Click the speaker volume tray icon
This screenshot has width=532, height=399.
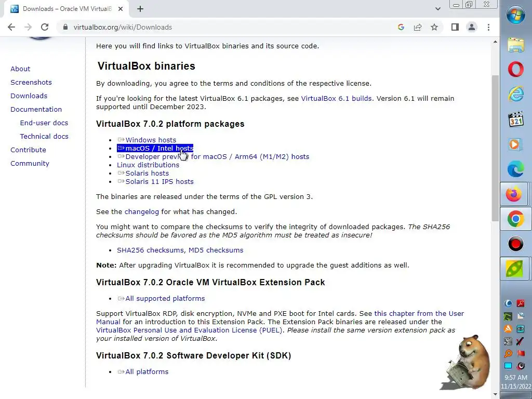tap(521, 366)
